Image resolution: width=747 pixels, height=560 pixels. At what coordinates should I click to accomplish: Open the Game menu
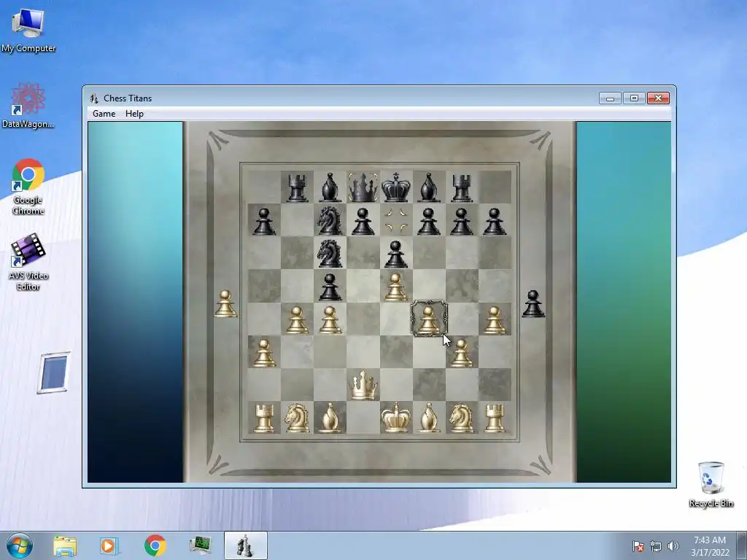coord(104,113)
